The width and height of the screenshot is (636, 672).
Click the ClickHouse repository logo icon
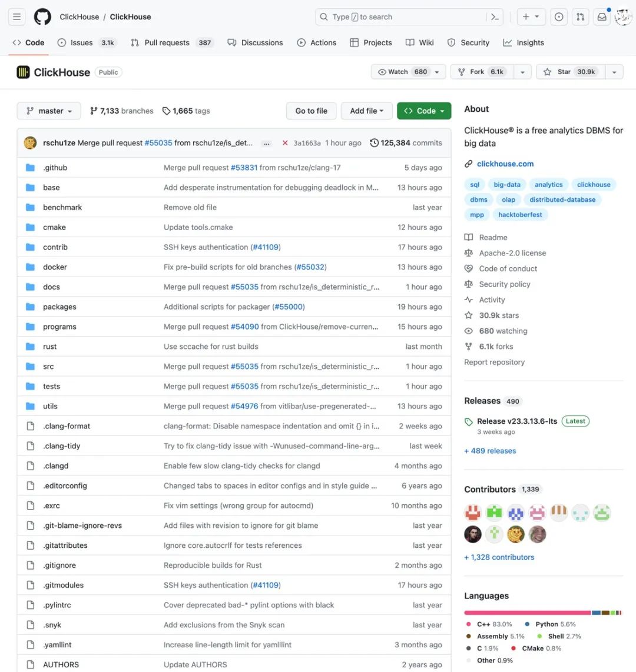(x=23, y=72)
